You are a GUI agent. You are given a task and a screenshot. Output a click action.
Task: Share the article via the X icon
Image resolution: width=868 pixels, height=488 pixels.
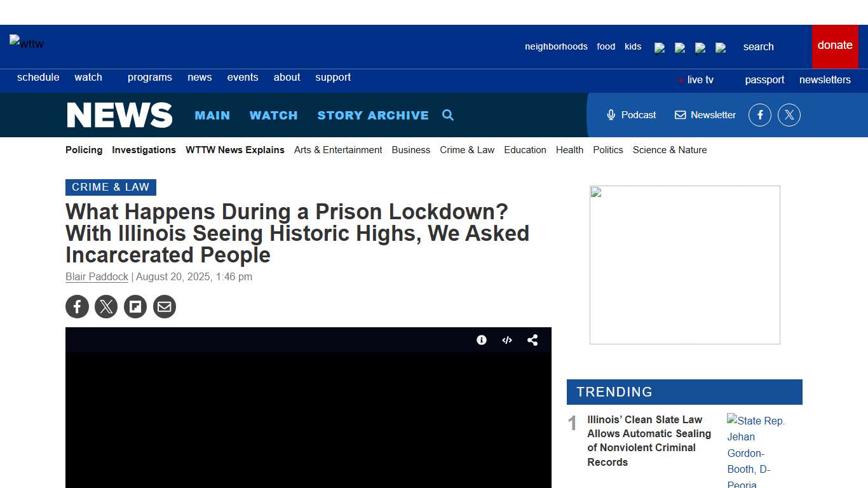[106, 306]
